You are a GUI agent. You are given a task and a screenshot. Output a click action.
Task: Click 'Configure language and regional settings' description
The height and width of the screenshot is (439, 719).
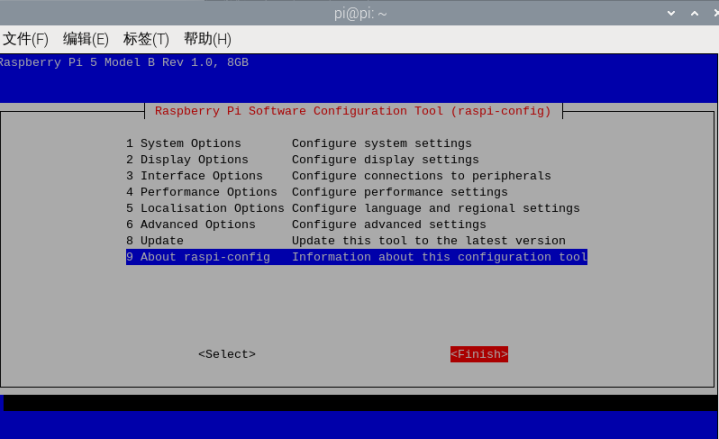coord(436,208)
